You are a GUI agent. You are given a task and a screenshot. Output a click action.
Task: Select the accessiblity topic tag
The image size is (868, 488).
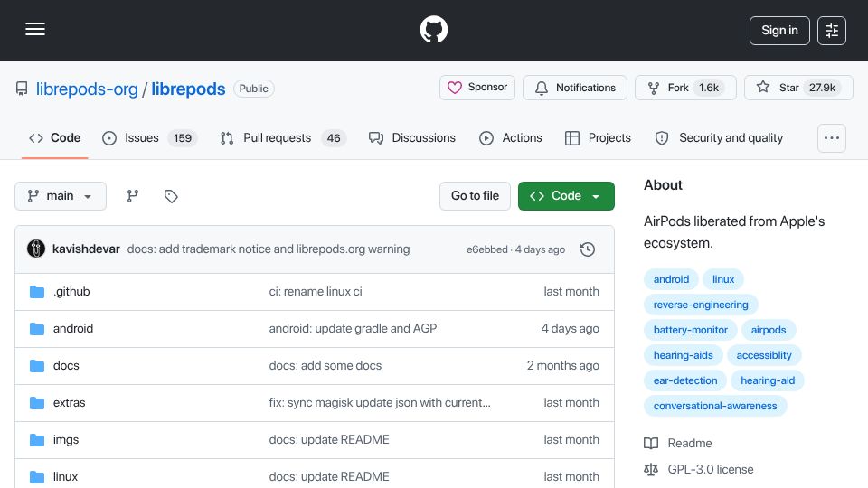(764, 356)
